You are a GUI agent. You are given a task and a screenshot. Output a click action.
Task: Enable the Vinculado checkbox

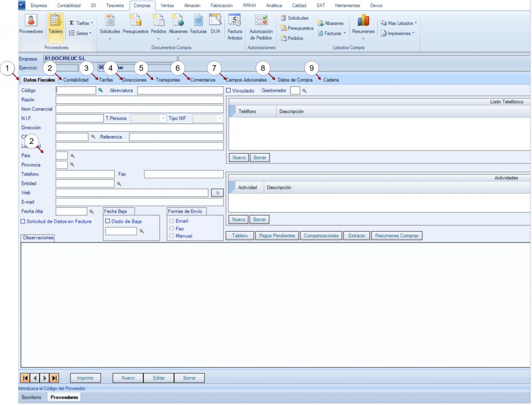(x=229, y=90)
